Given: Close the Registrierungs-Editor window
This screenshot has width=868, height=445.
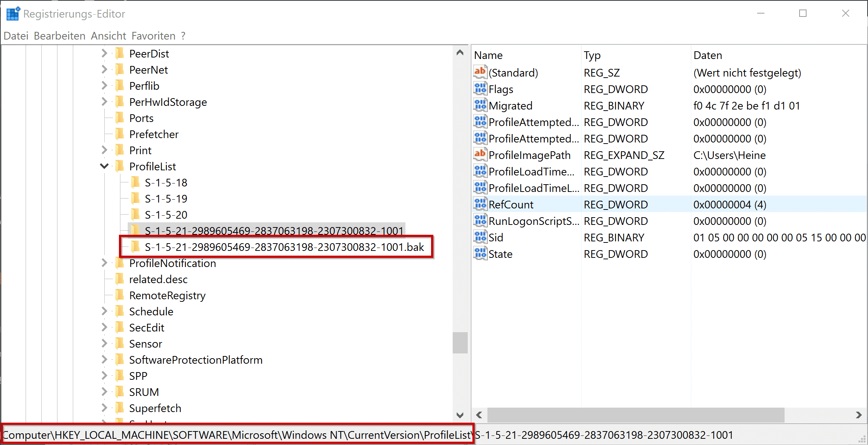Looking at the screenshot, I should tap(846, 14).
